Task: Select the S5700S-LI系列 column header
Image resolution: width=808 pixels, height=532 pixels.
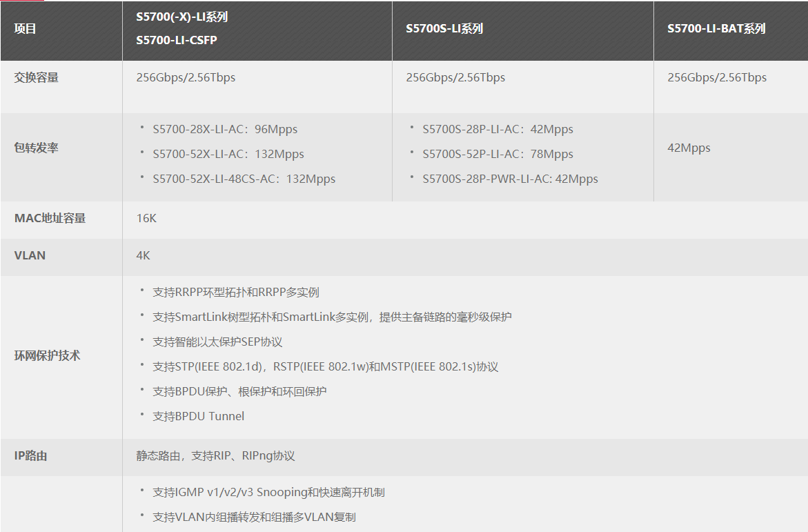Action: click(444, 29)
